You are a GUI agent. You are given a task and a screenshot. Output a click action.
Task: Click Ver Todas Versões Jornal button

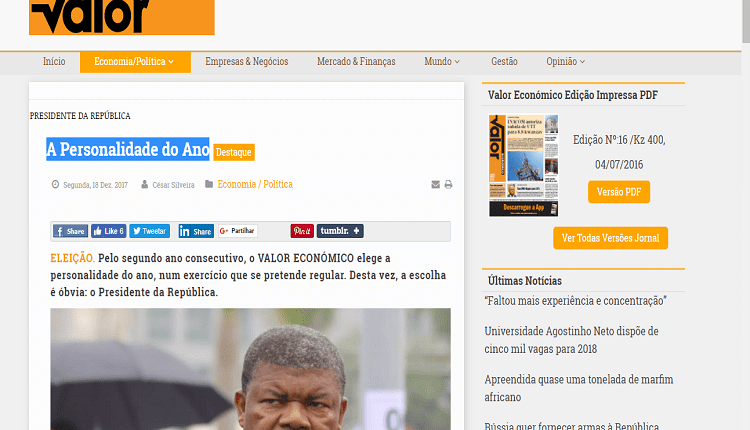click(610, 238)
